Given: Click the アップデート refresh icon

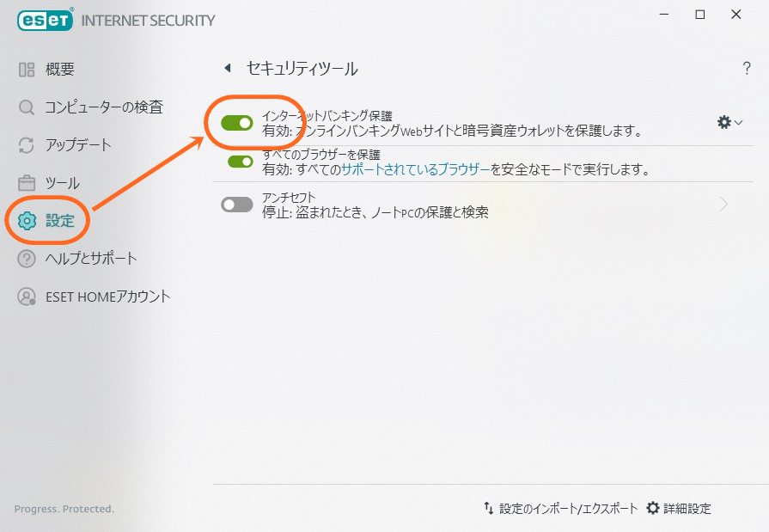Looking at the screenshot, I should pyautogui.click(x=27, y=145).
